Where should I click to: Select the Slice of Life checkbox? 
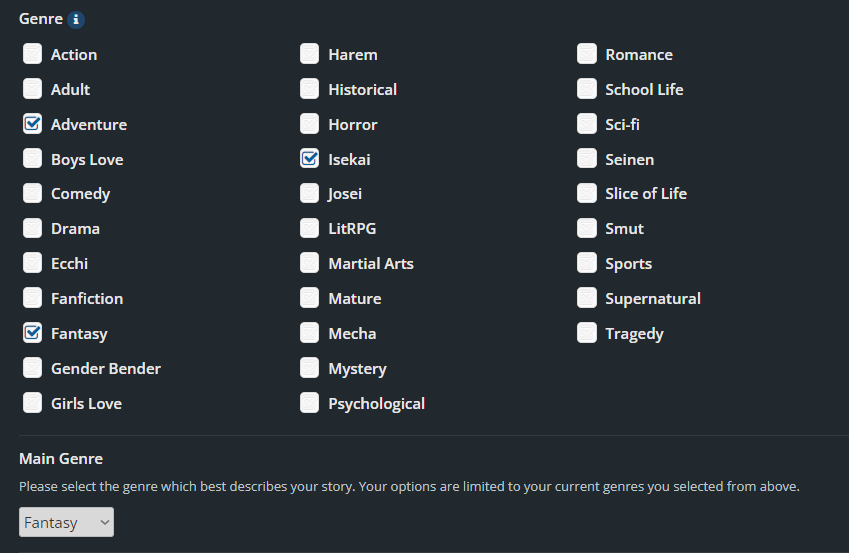[x=587, y=194]
